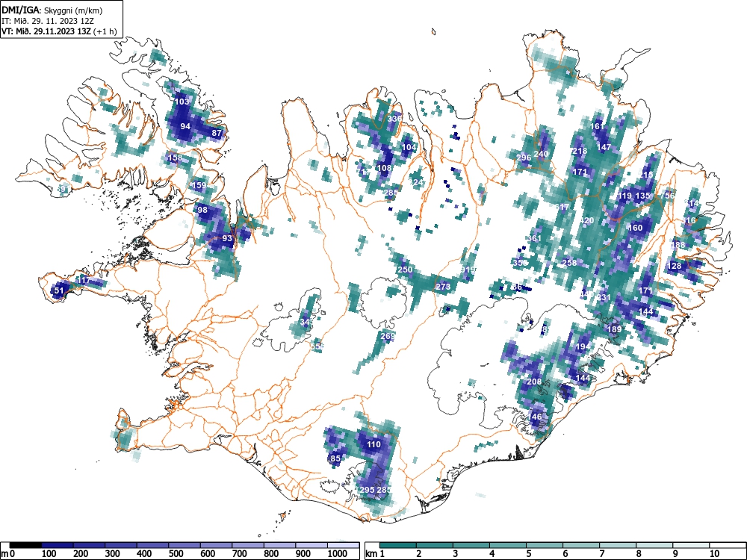Click the visibility value 218 on the map
The height and width of the screenshot is (560, 747).
click(580, 151)
